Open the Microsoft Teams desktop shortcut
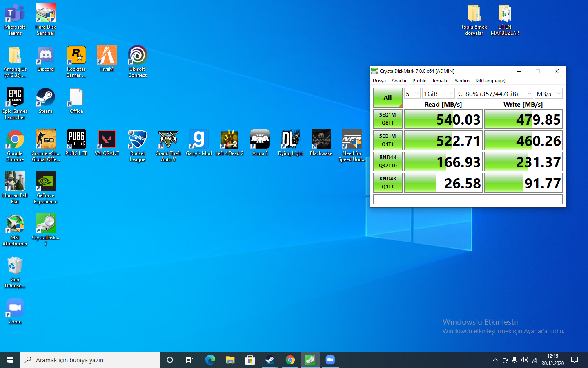The image size is (588, 368). click(x=15, y=19)
